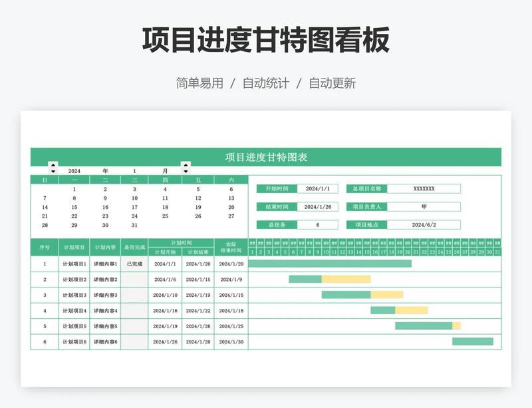The height and width of the screenshot is (408, 532).
Task: Click the 项目进度甘特图表 title banner
Action: pyautogui.click(x=266, y=157)
